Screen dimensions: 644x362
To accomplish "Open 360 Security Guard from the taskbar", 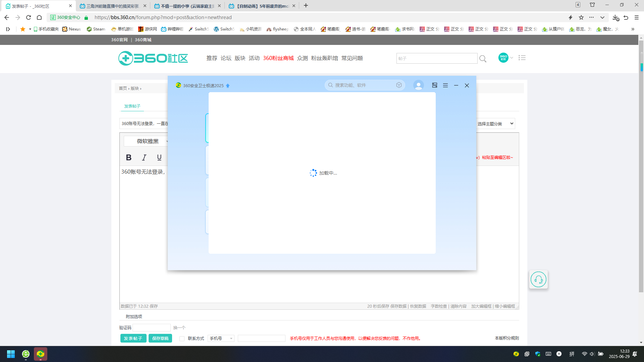I will point(41,354).
